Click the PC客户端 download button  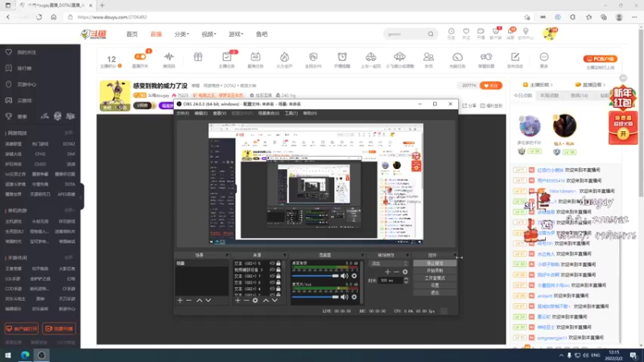click(600, 59)
